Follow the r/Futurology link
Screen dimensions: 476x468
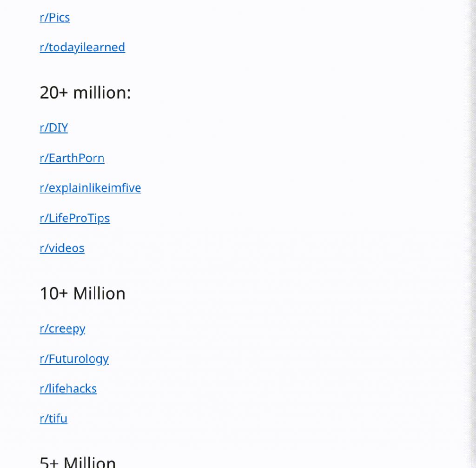point(74,359)
